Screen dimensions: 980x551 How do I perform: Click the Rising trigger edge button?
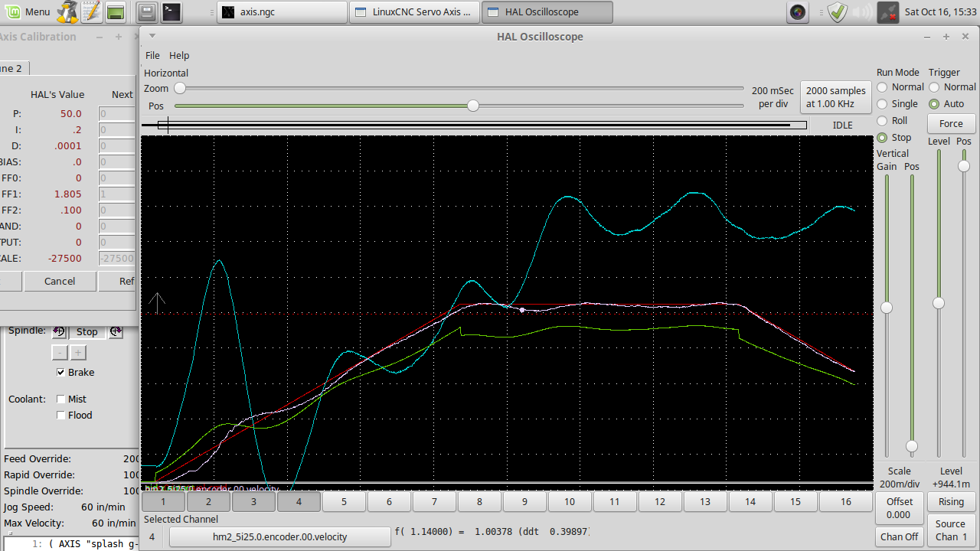(951, 502)
